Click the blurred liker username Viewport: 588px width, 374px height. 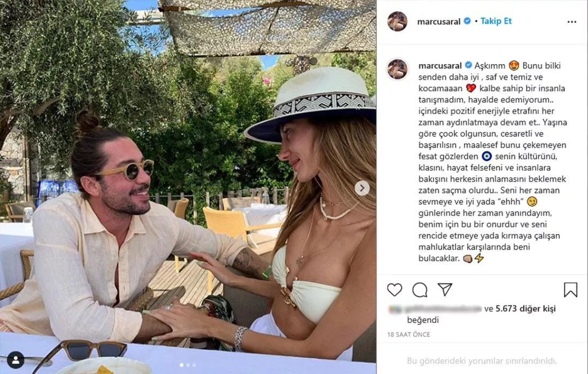(435, 309)
